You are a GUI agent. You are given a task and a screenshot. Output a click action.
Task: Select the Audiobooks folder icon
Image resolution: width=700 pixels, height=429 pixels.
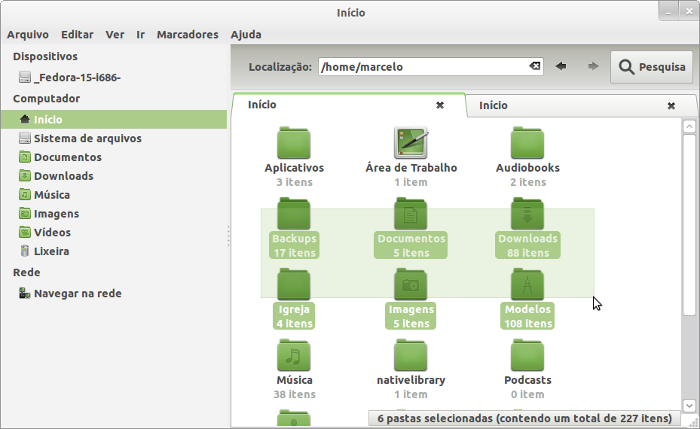click(527, 143)
